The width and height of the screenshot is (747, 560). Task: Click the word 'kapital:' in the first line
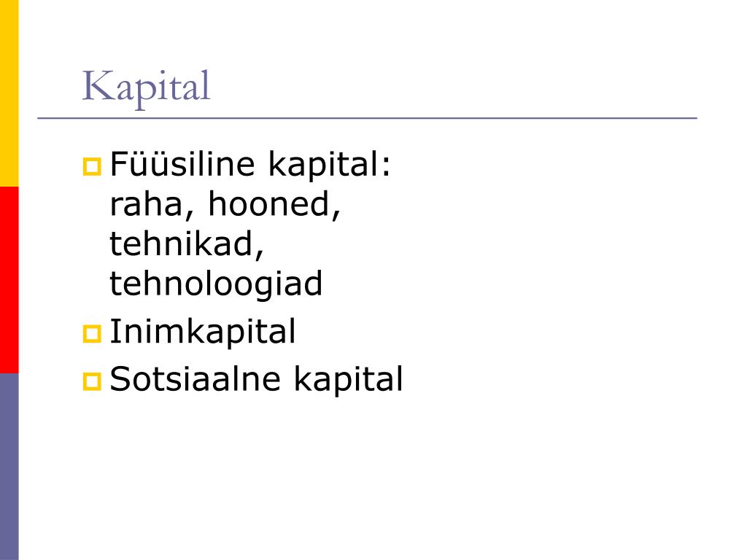click(329, 166)
